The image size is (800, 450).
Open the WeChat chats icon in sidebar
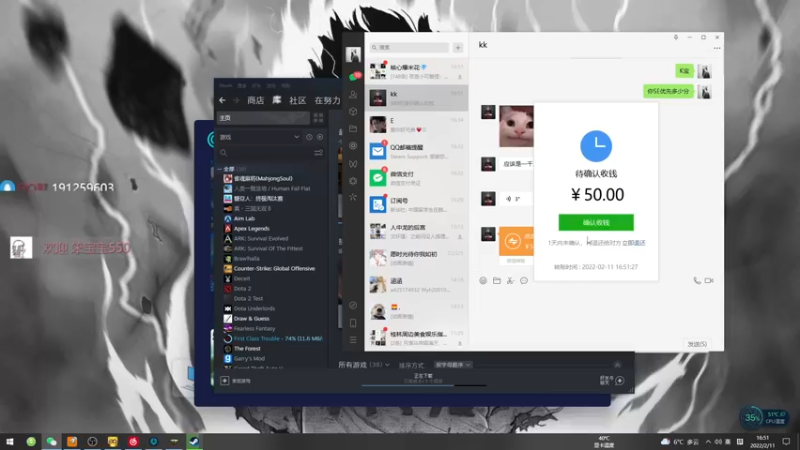[x=353, y=77]
